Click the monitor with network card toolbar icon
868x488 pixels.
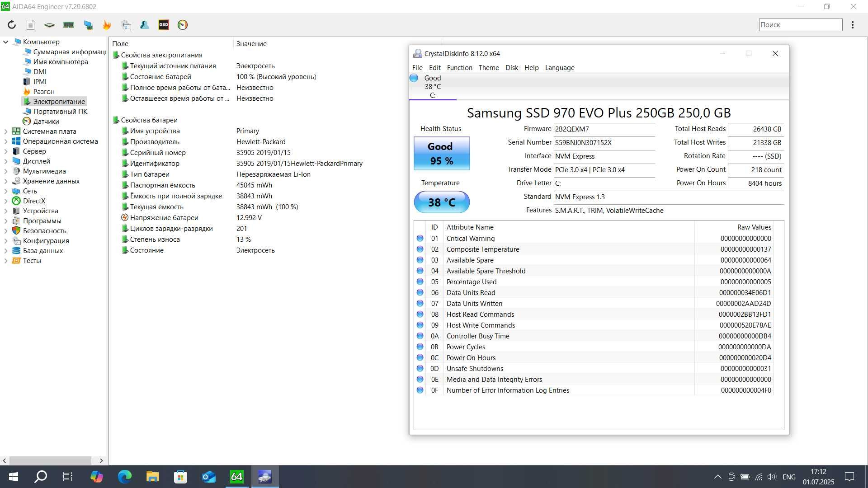point(88,25)
